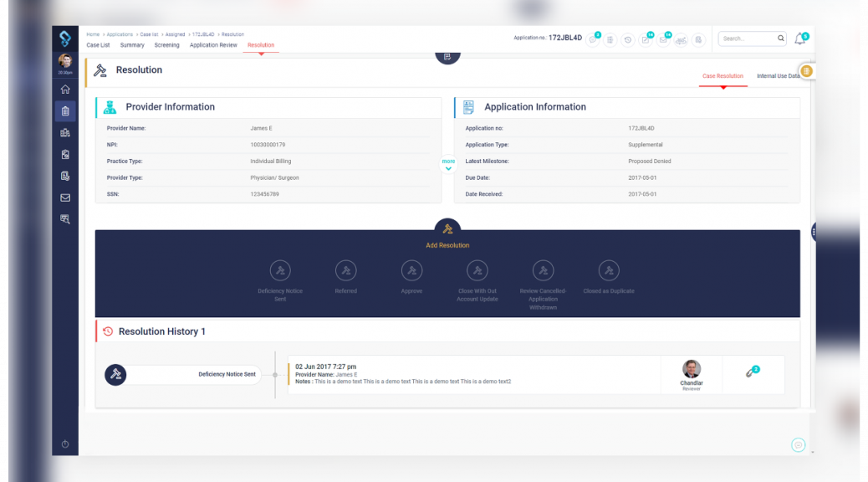Click the Resolution History 1 heading

[161, 331]
